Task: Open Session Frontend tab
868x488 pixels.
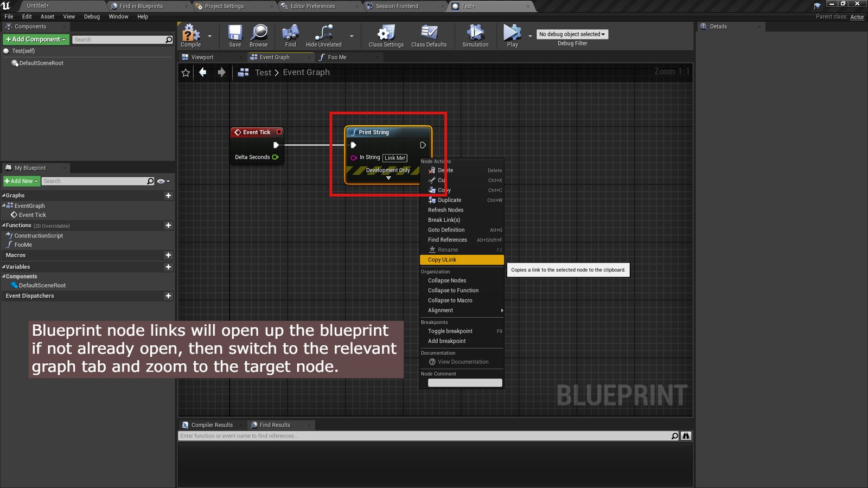Action: [397, 6]
